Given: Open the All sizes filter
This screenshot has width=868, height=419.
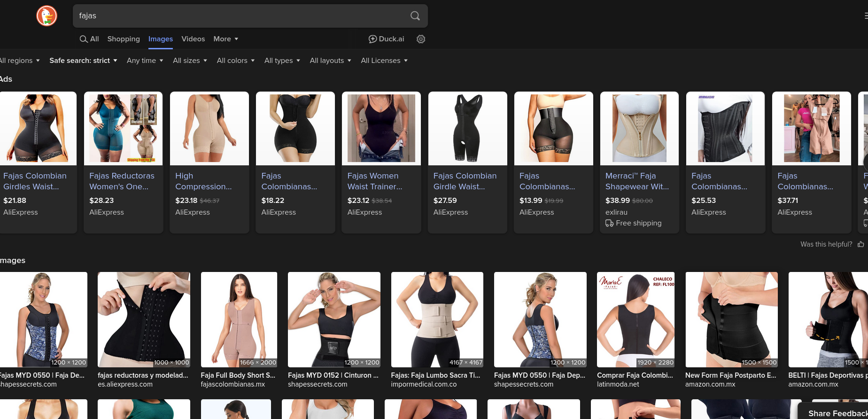Looking at the screenshot, I should [x=190, y=61].
